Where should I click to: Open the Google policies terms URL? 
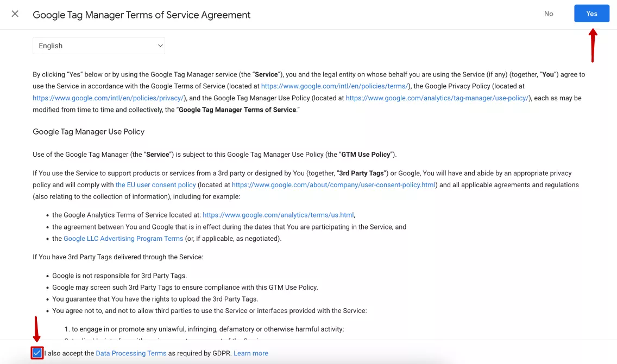pos(335,86)
